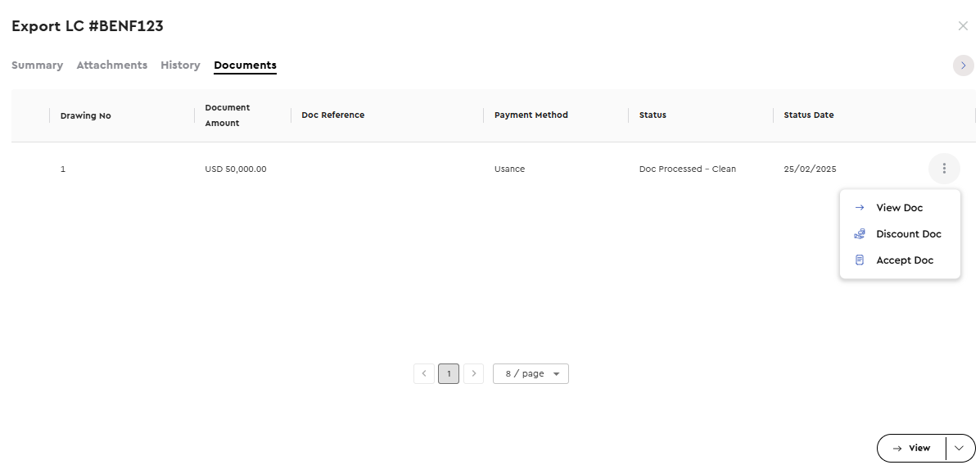Close the Export LC dialog
This screenshot has height=465, width=980.
[963, 25]
